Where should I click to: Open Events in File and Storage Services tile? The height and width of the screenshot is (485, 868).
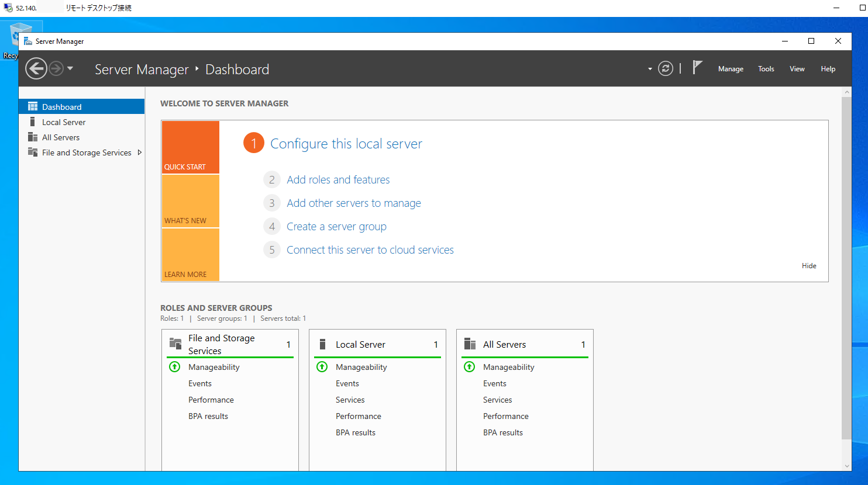pyautogui.click(x=200, y=383)
